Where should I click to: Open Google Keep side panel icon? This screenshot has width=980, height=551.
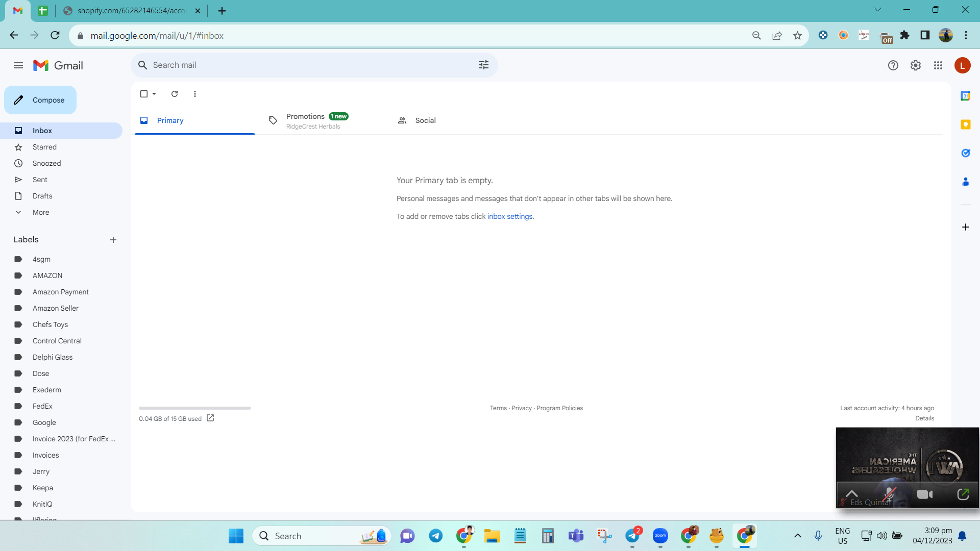(965, 124)
